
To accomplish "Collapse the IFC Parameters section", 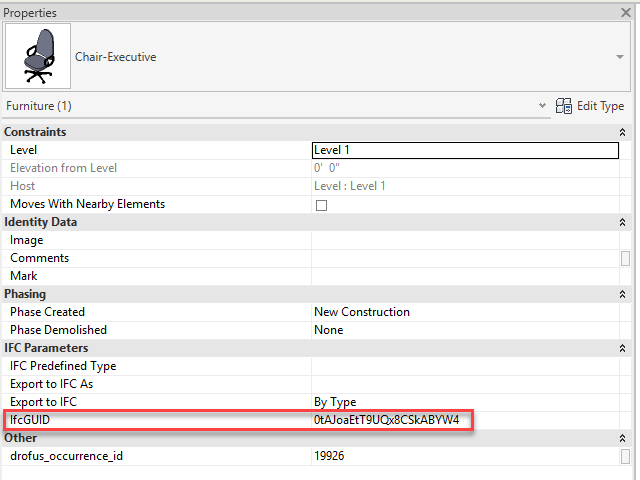I will click(623, 348).
